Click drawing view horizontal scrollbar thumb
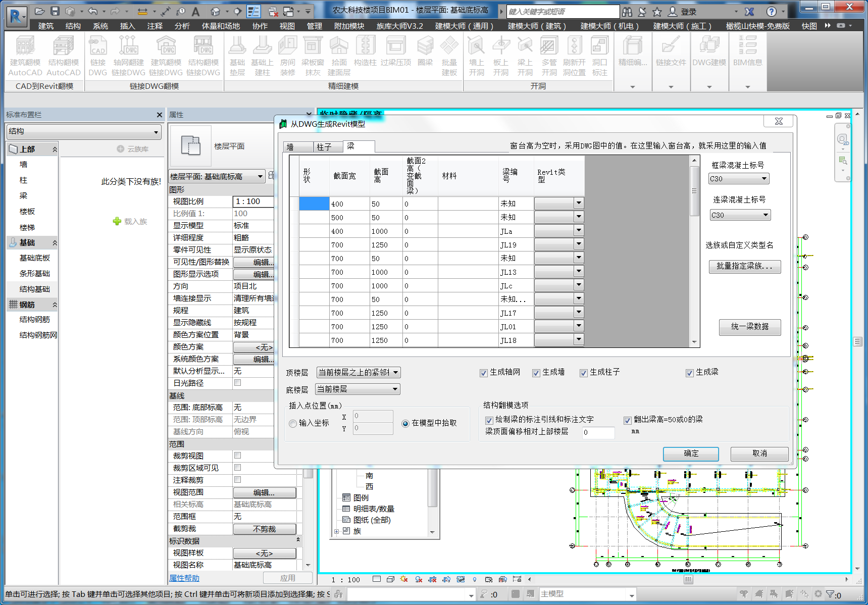868x605 pixels. 688,579
